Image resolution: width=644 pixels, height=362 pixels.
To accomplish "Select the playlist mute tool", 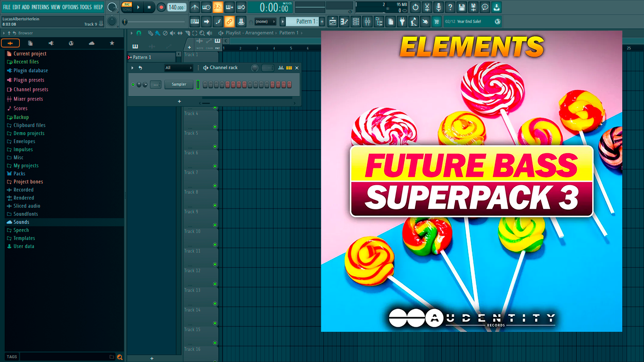I will [172, 33].
